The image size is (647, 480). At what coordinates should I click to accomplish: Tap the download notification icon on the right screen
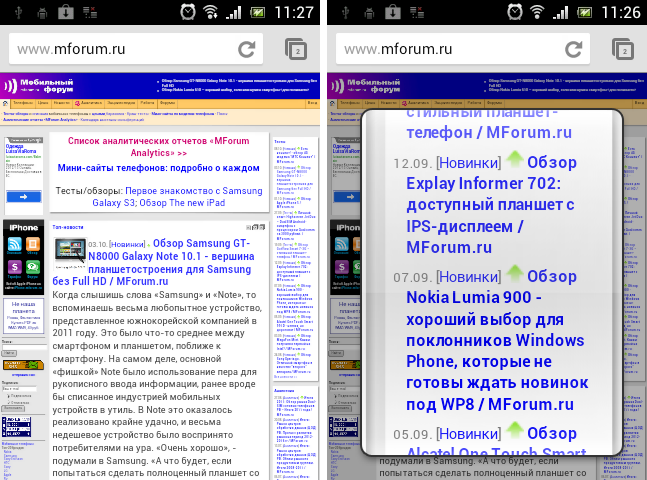(x=392, y=12)
